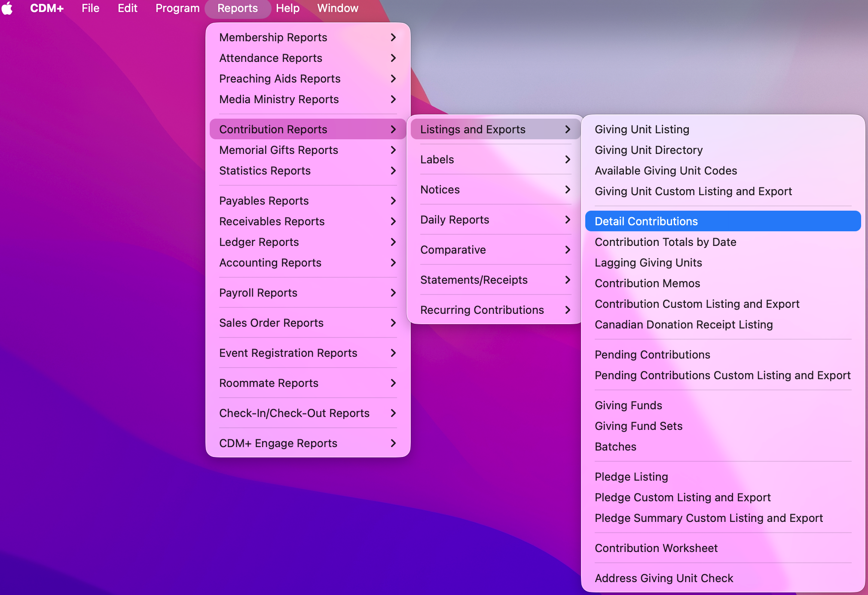Choose Address Giving Unit Check

pos(723,578)
